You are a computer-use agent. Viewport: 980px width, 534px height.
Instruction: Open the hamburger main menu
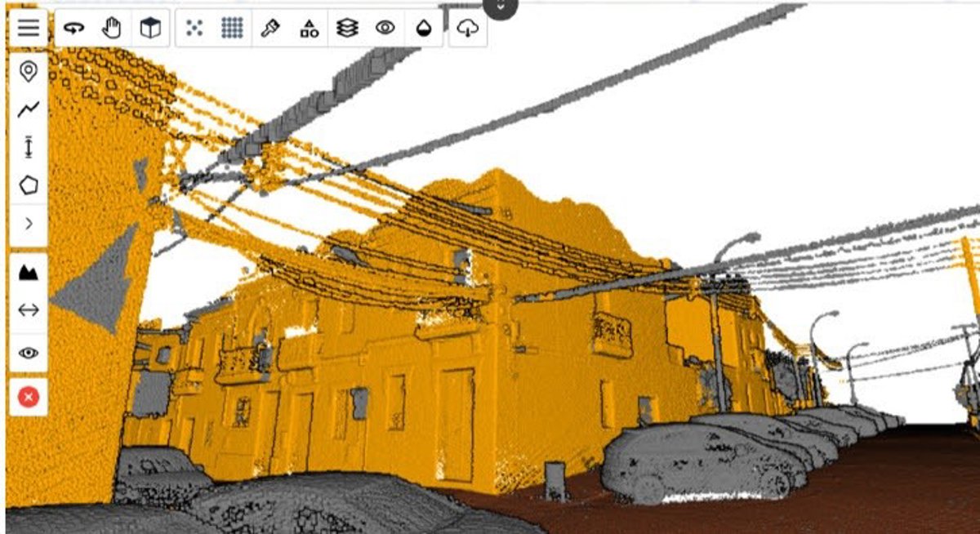(29, 29)
